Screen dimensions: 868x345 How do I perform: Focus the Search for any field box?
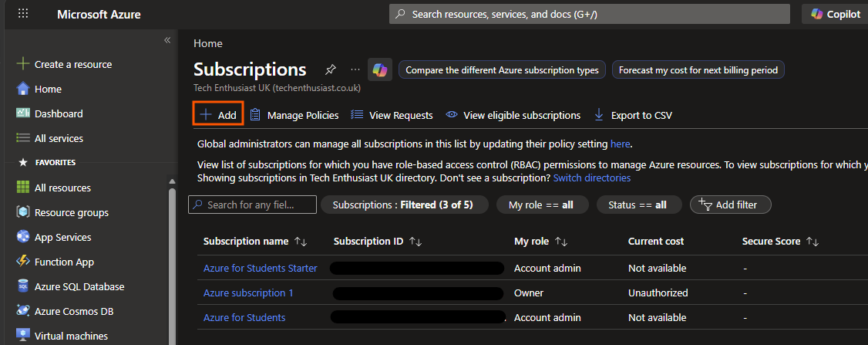point(252,205)
